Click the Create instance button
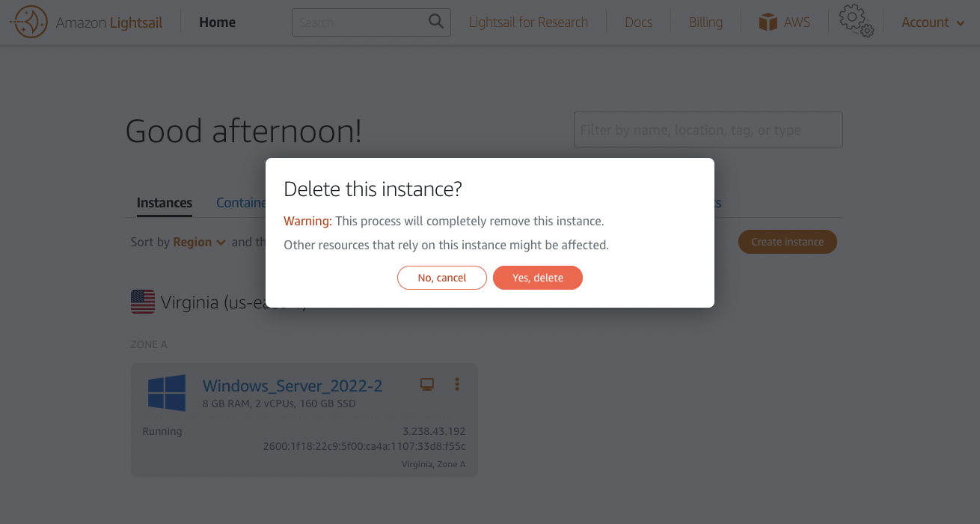Screen dimensions: 980x524 tap(788, 242)
